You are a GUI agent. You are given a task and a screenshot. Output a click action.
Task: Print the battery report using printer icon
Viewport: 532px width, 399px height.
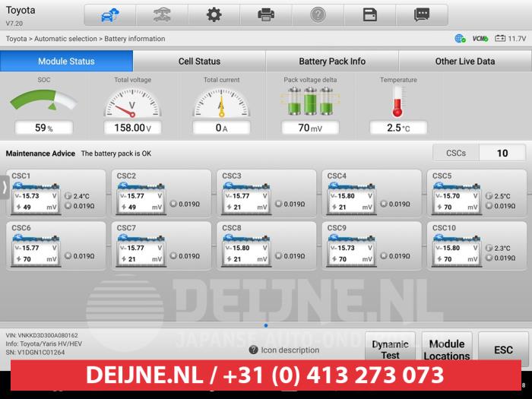tap(266, 14)
